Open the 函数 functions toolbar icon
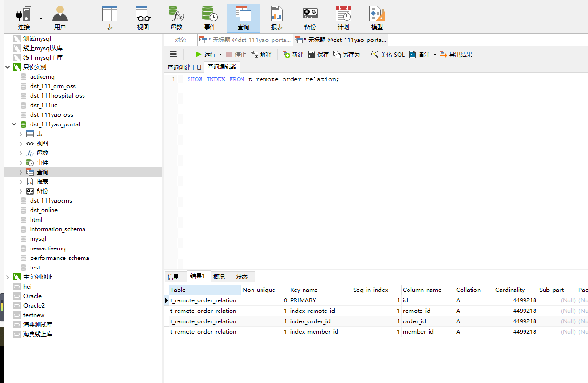Viewport: 588px width, 383px height. 177,18
